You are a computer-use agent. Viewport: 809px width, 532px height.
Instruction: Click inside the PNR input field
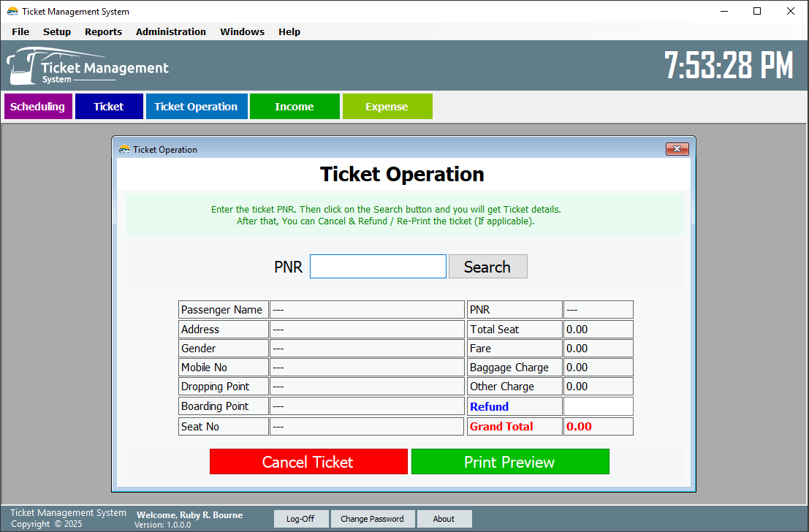[377, 266]
